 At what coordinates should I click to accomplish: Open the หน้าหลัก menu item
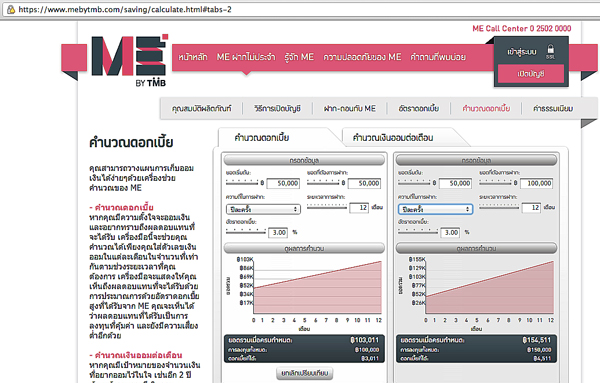192,57
